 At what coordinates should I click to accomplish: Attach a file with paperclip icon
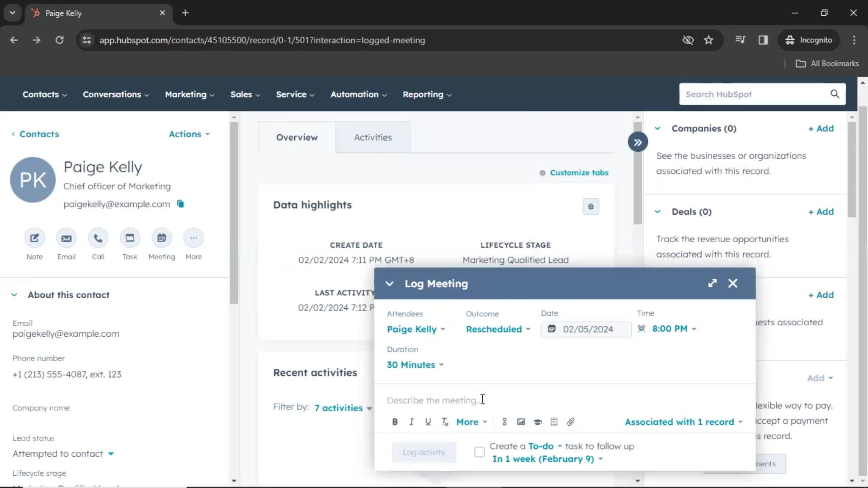pyautogui.click(x=571, y=422)
